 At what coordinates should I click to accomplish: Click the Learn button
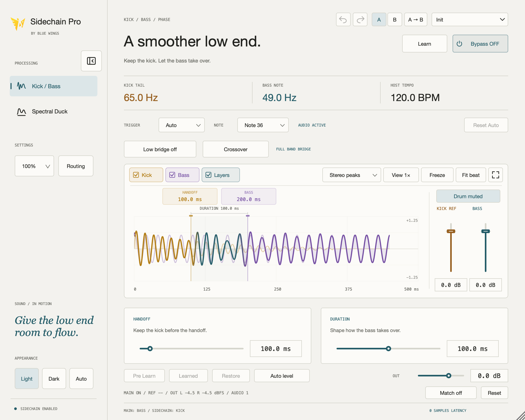pos(425,44)
